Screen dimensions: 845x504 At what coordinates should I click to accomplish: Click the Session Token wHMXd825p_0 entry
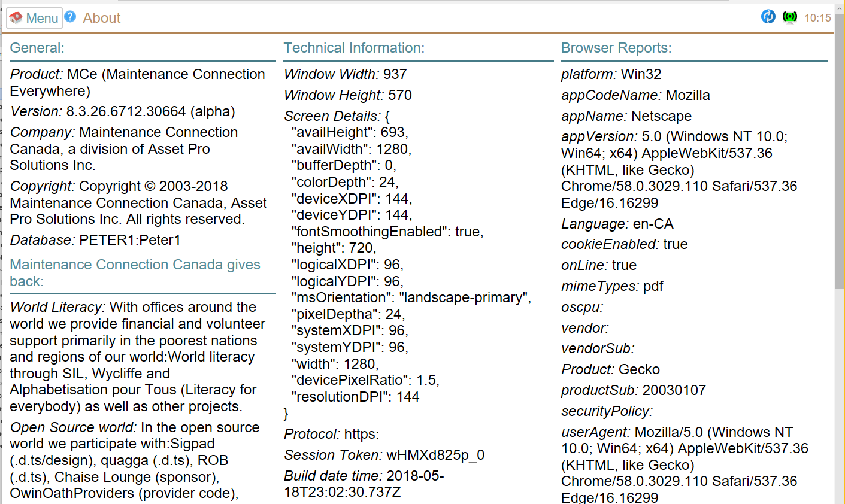(x=384, y=455)
